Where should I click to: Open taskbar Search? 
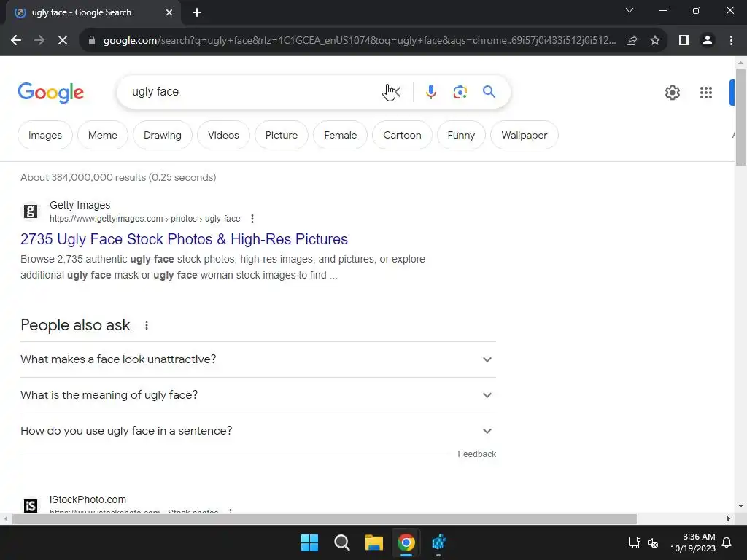point(341,542)
